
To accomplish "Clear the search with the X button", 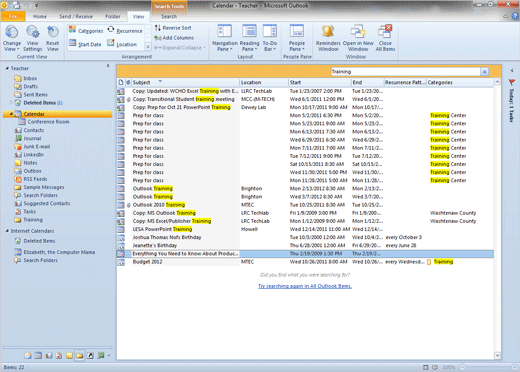I will pyautogui.click(x=484, y=72).
